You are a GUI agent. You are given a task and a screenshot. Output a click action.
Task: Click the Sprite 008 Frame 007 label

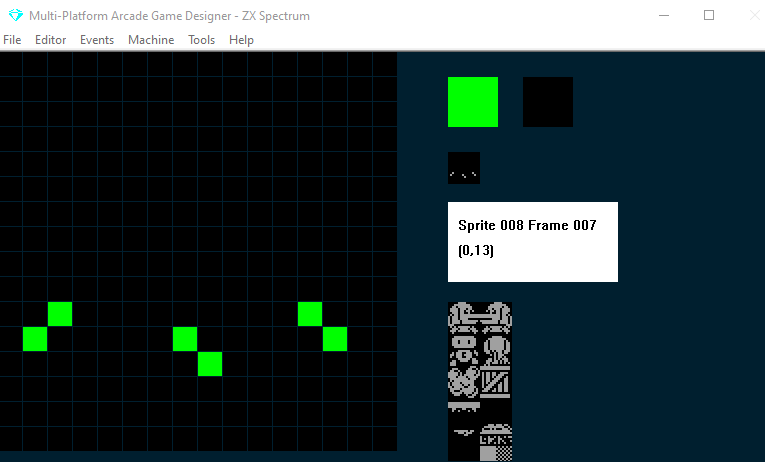tap(527, 225)
